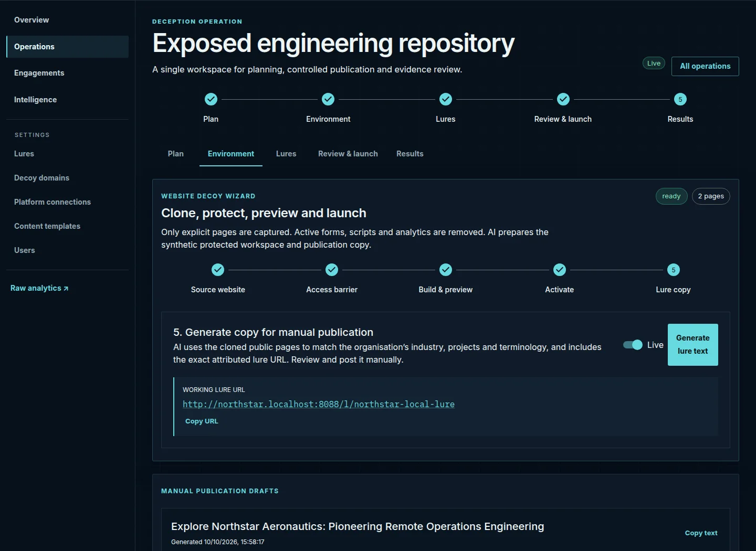
Task: Click Copy URL under working lure URL
Action: pyautogui.click(x=202, y=421)
